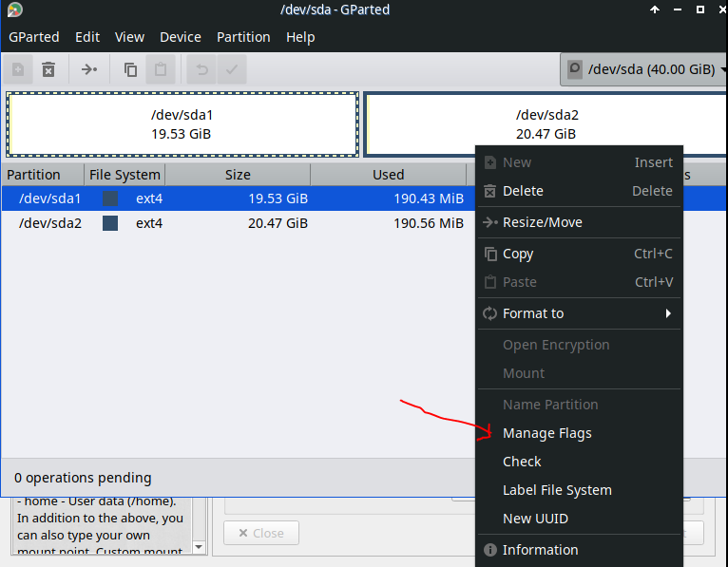Choose Resize/Move from the context menu

click(x=579, y=222)
